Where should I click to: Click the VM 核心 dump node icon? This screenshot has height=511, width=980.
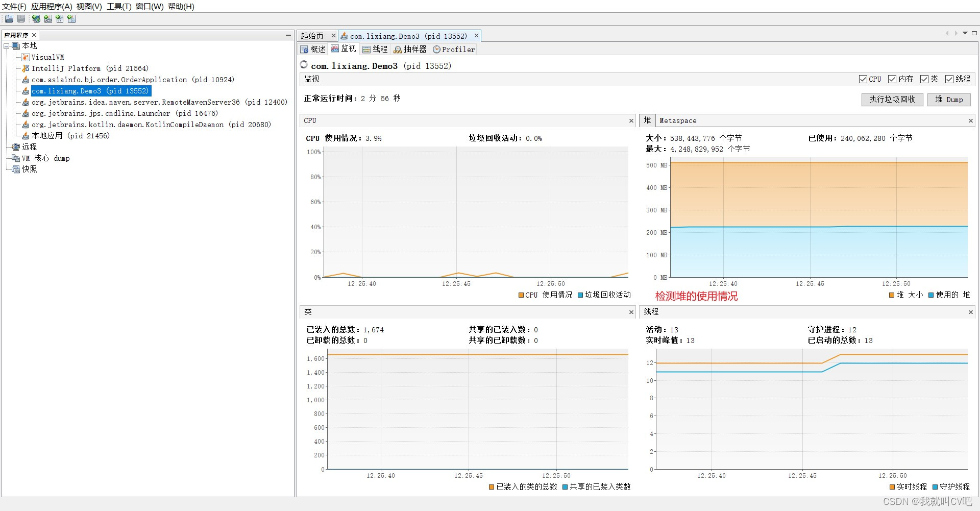click(x=16, y=158)
